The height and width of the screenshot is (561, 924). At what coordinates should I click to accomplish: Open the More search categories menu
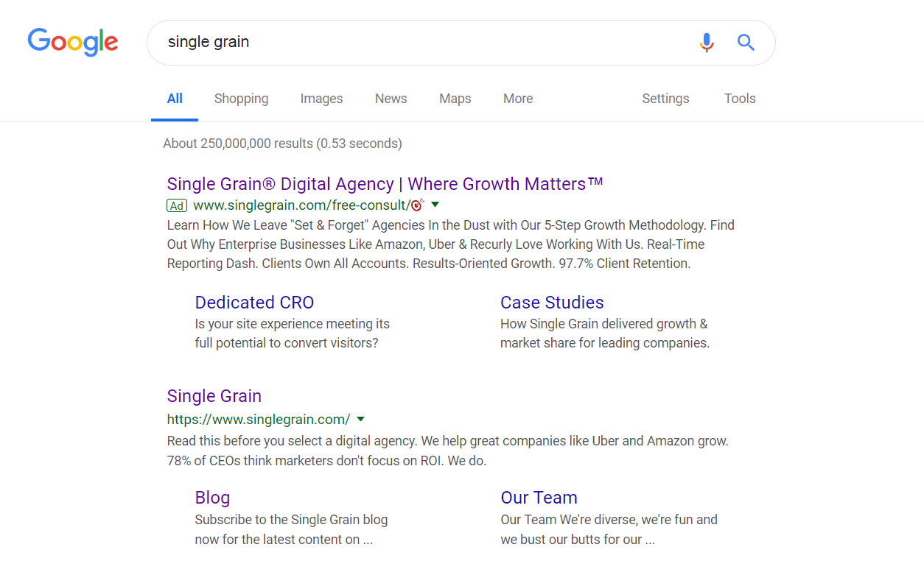(518, 99)
